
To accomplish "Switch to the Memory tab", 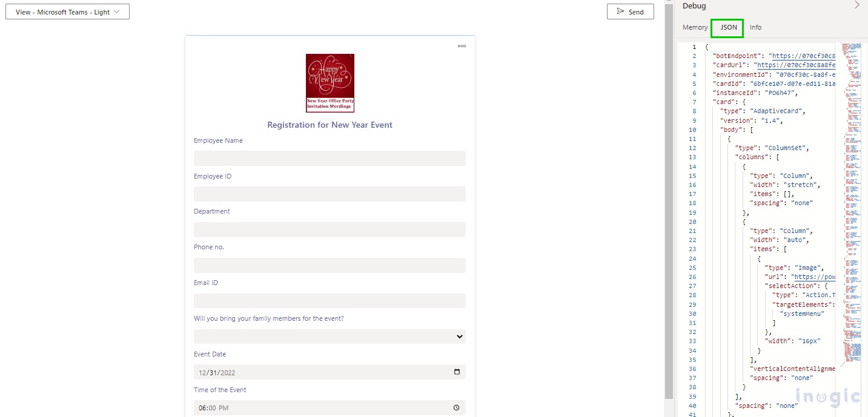I will (695, 27).
